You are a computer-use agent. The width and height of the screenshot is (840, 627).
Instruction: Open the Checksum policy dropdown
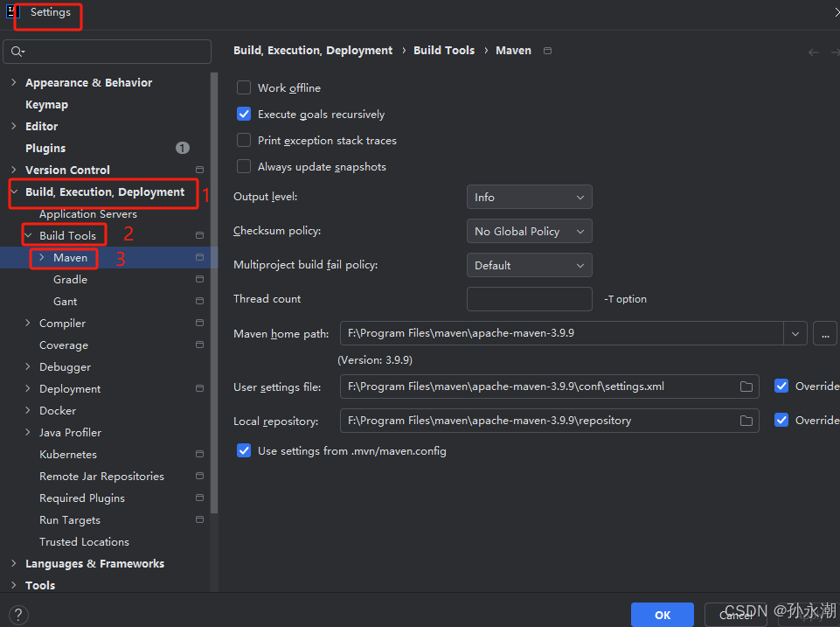tap(529, 231)
